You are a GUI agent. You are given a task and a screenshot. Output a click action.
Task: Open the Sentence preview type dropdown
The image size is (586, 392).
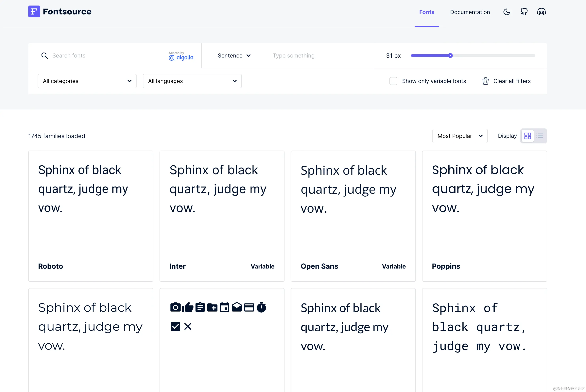click(x=234, y=56)
